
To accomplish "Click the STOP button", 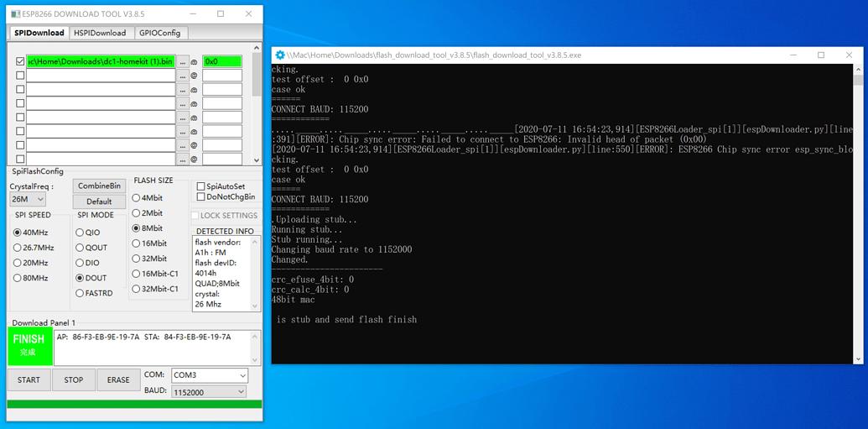I will [74, 379].
